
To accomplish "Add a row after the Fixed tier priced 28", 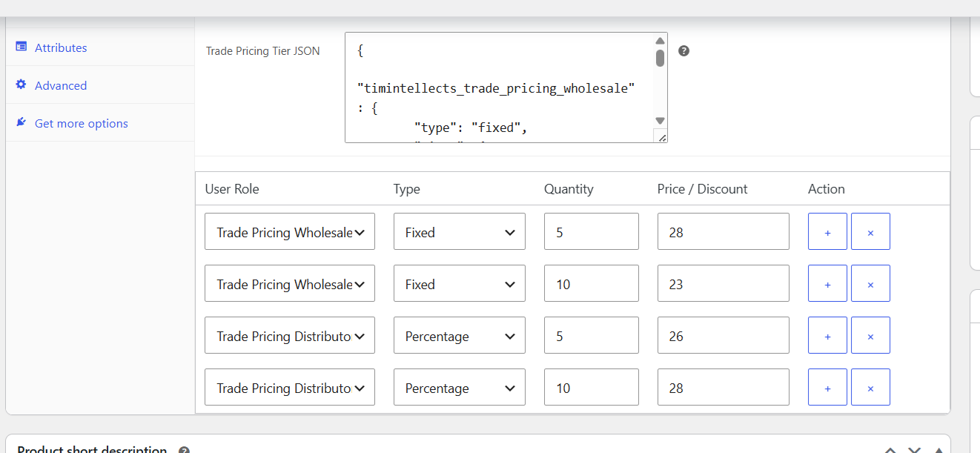I will (827, 232).
